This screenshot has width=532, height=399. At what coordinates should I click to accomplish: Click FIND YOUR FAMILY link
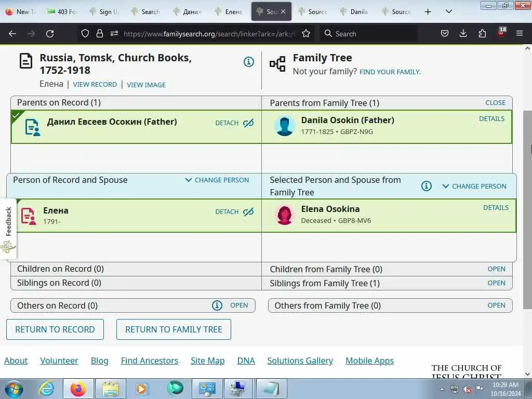click(390, 72)
